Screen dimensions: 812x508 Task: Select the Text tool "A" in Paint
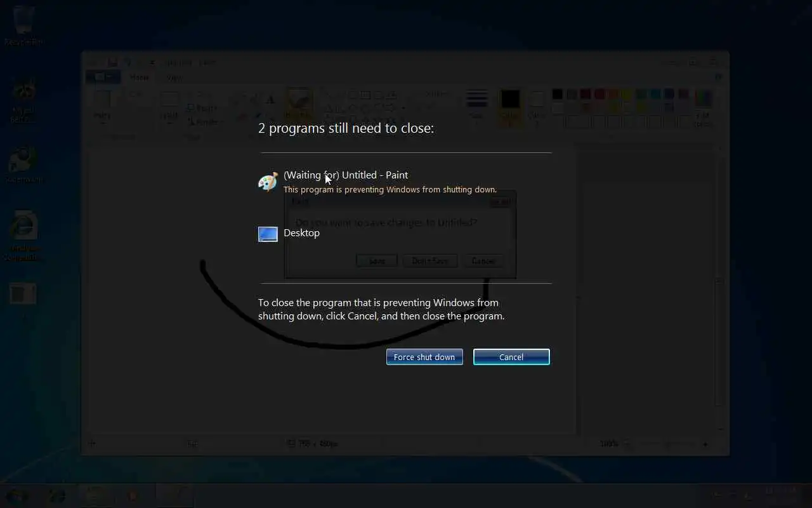pyautogui.click(x=270, y=99)
